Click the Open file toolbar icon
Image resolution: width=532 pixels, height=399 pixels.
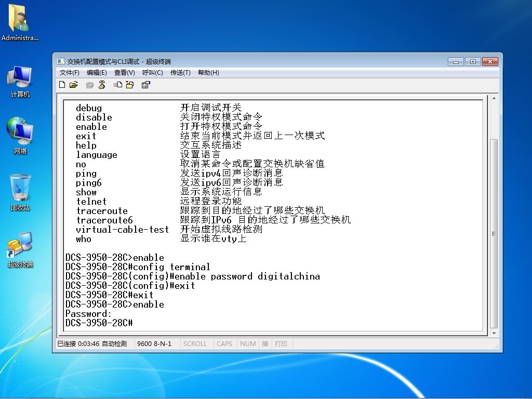pos(74,85)
